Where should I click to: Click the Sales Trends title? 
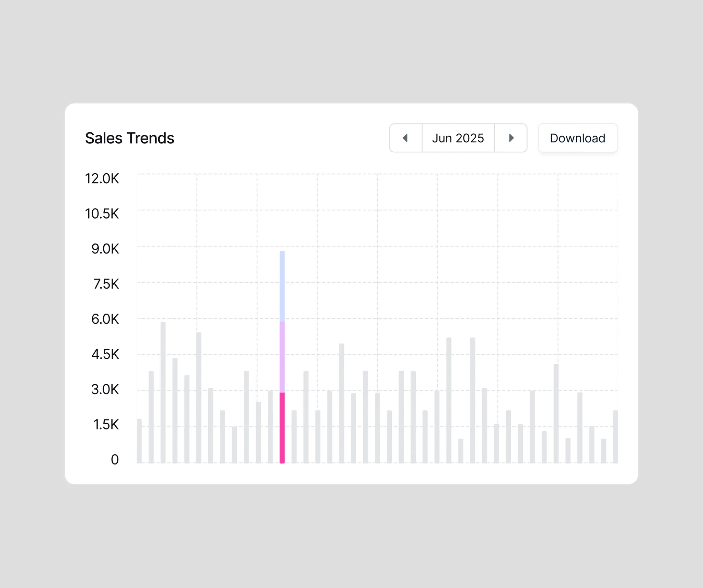coord(130,138)
